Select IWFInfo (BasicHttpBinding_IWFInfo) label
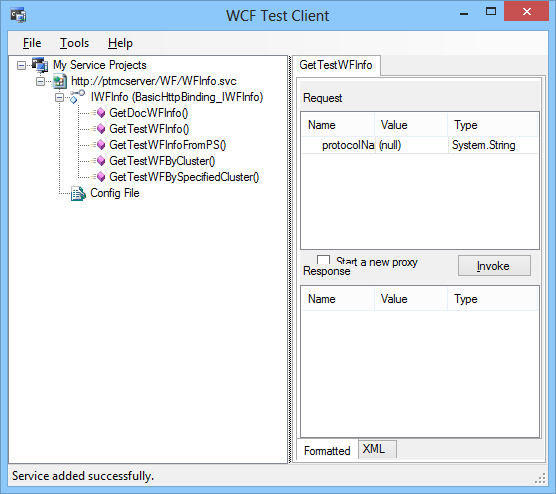556x494 pixels. coord(177,97)
